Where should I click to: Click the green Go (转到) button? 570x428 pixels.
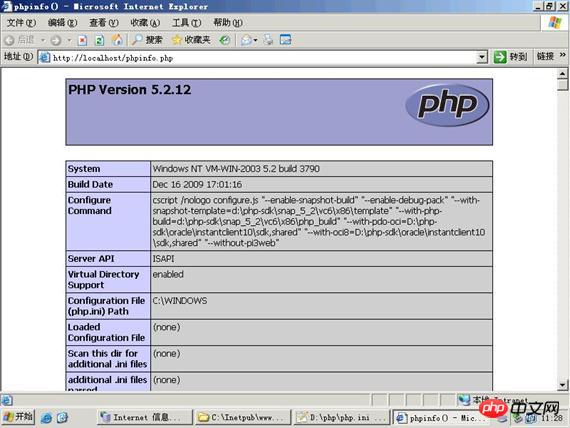511,57
